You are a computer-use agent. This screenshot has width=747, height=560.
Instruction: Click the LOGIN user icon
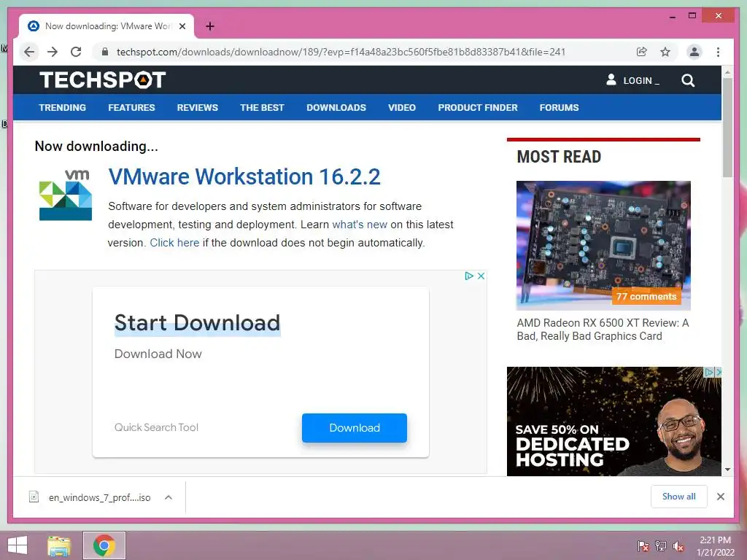tap(611, 79)
